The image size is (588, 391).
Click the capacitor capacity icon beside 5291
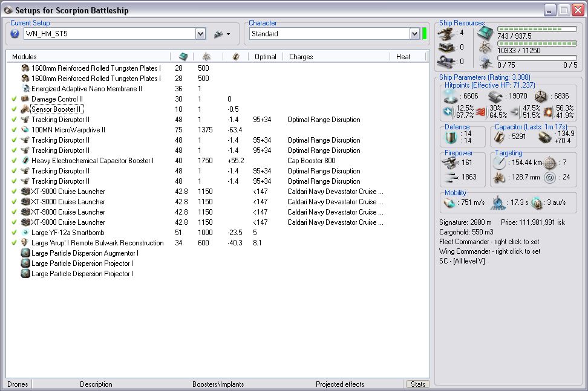pos(500,137)
